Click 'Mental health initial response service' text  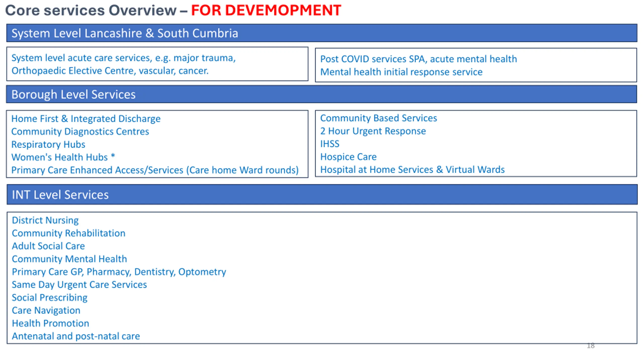(x=401, y=72)
